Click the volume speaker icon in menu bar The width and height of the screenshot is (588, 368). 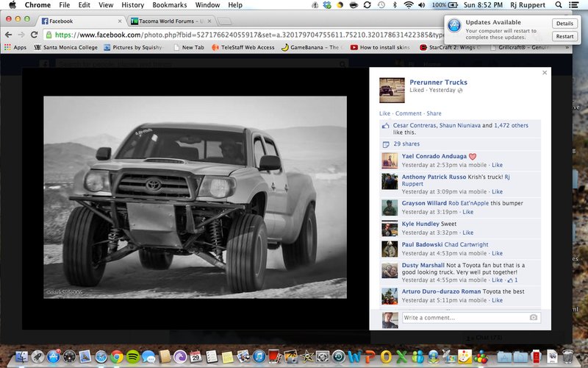tap(422, 5)
